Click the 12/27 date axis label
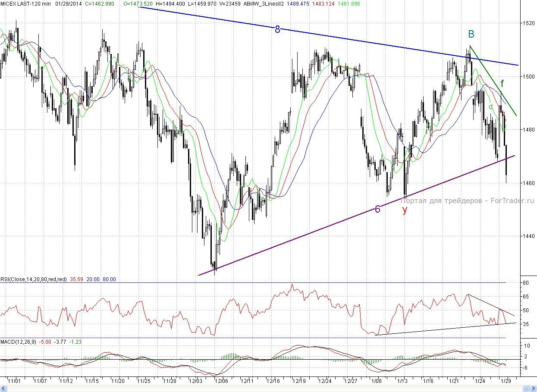Image resolution: width=537 pixels, height=392 pixels. tap(351, 381)
